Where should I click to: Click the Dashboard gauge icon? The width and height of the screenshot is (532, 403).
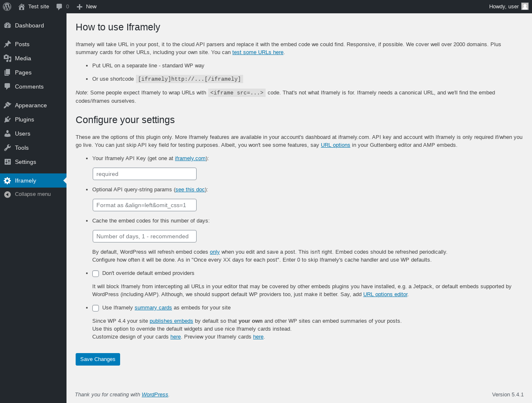[7, 25]
